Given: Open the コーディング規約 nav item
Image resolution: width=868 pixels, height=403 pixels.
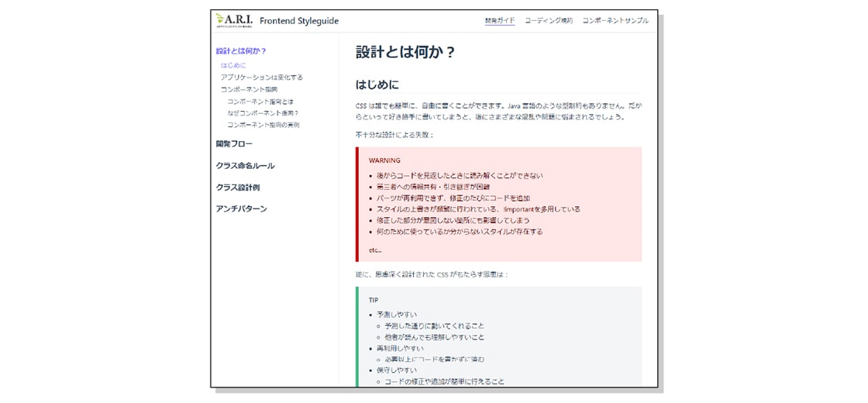Looking at the screenshot, I should coord(548,21).
